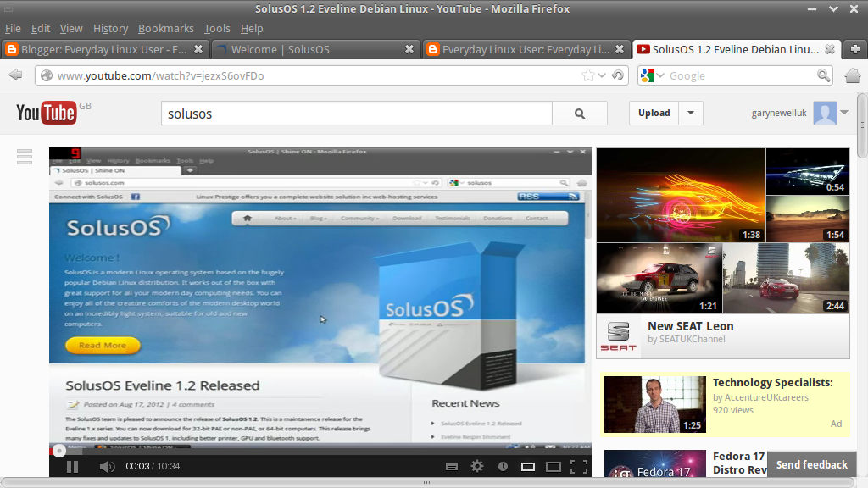Open the Firefox home page icon
Image resolution: width=868 pixels, height=488 pixels.
point(853,75)
